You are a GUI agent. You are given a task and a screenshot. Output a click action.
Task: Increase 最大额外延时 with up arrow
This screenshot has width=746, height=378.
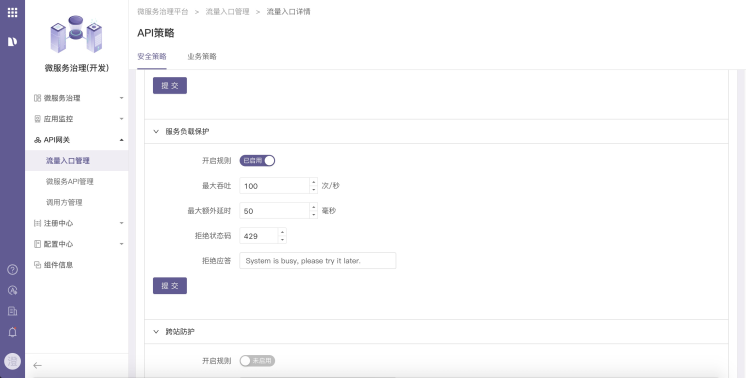[x=314, y=207]
